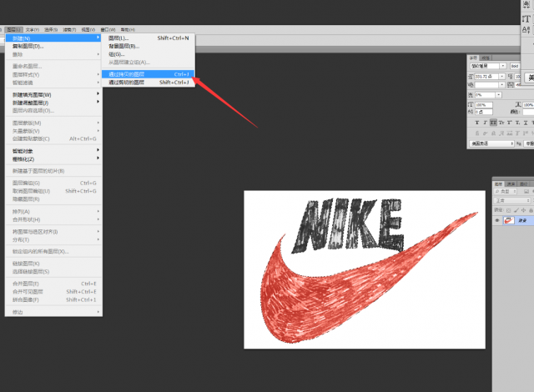The height and width of the screenshot is (392, 534).
Task: Switch to the 字符 panel tab
Action: [x=473, y=58]
